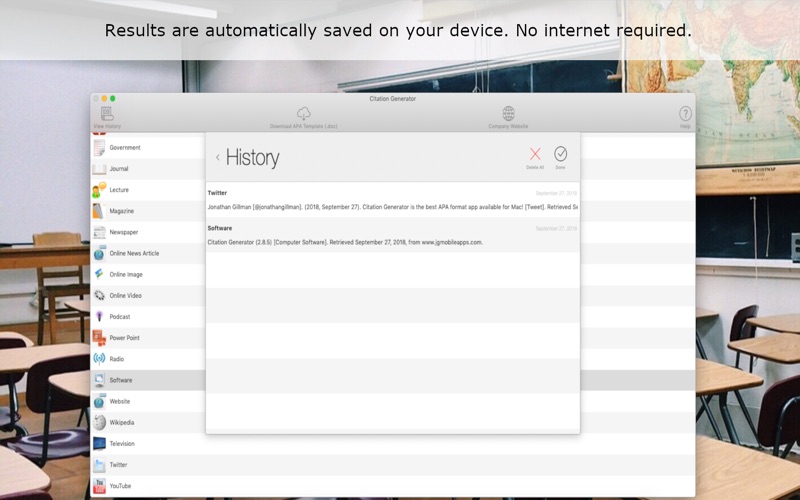Image resolution: width=800 pixels, height=500 pixels.
Task: Choose the Magazine source type label
Action: (121, 211)
